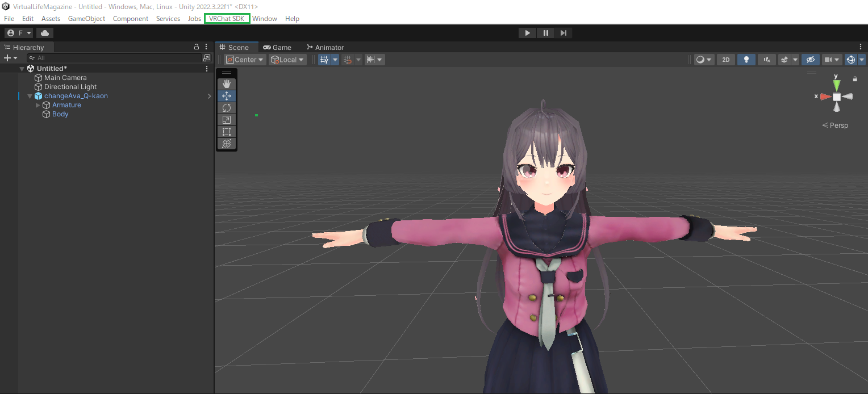Image resolution: width=868 pixels, height=394 pixels.
Task: Open the ruler snapping dropdown
Action: pyautogui.click(x=374, y=60)
